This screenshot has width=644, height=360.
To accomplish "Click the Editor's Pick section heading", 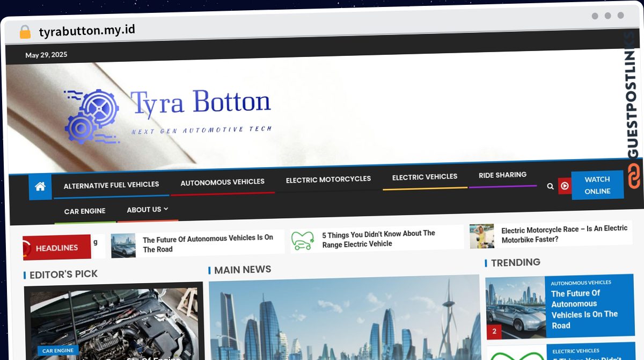I will (x=63, y=275).
